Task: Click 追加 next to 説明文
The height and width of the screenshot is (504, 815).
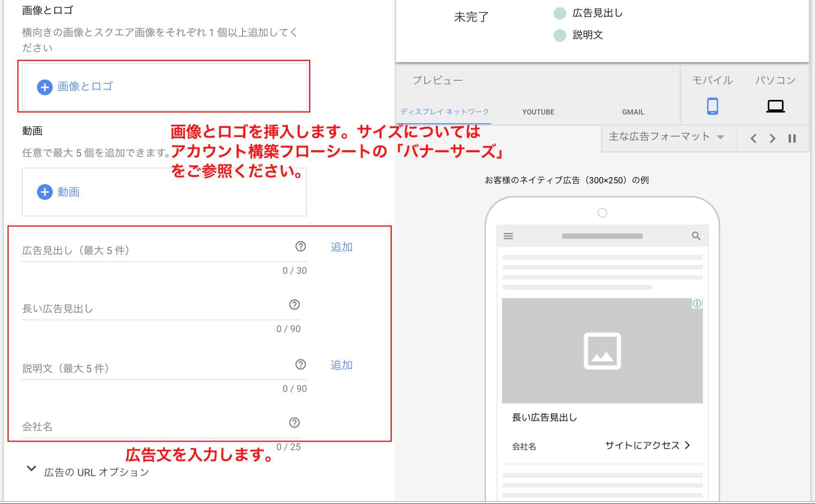Action: click(x=341, y=365)
